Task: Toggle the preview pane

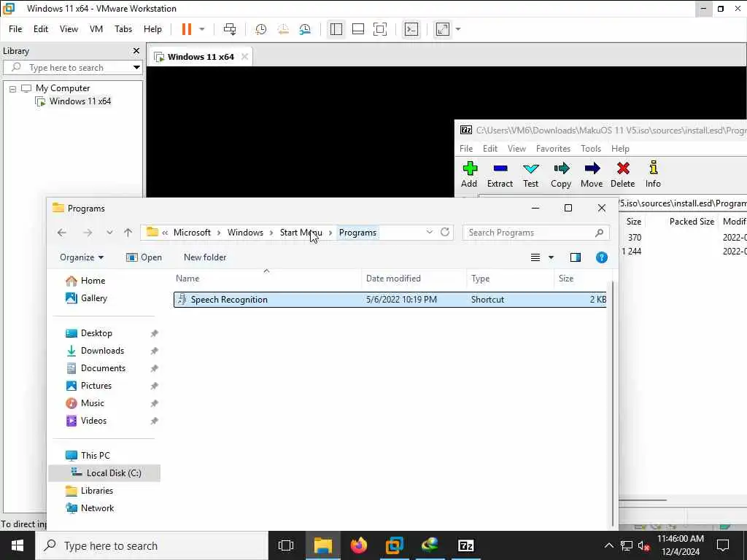Action: (x=576, y=257)
